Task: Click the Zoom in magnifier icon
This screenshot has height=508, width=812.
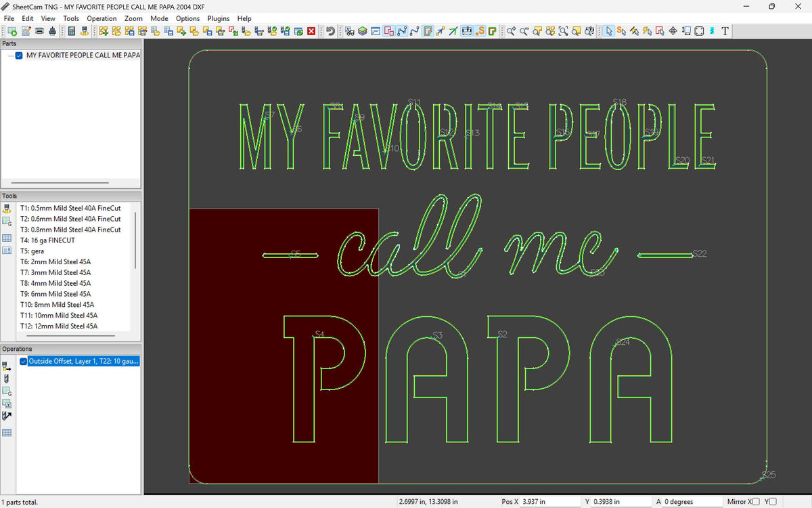Action: pos(512,31)
